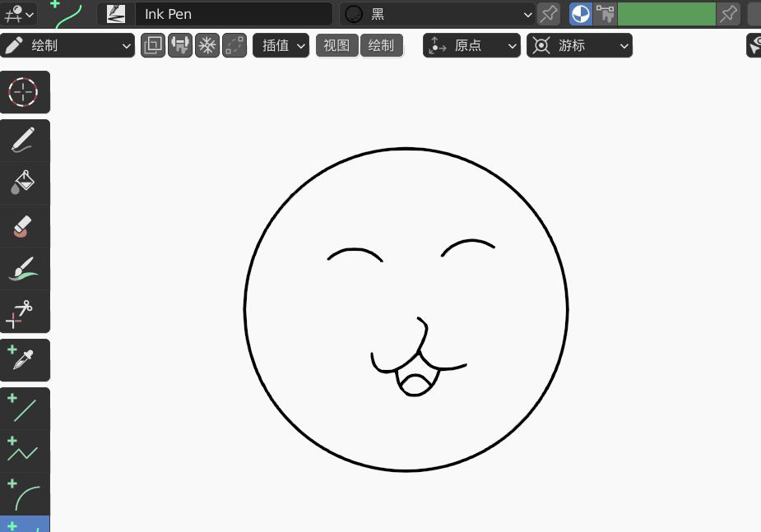Choose the Cutter scissors tool
The width and height of the screenshot is (761, 532).
tap(25, 312)
